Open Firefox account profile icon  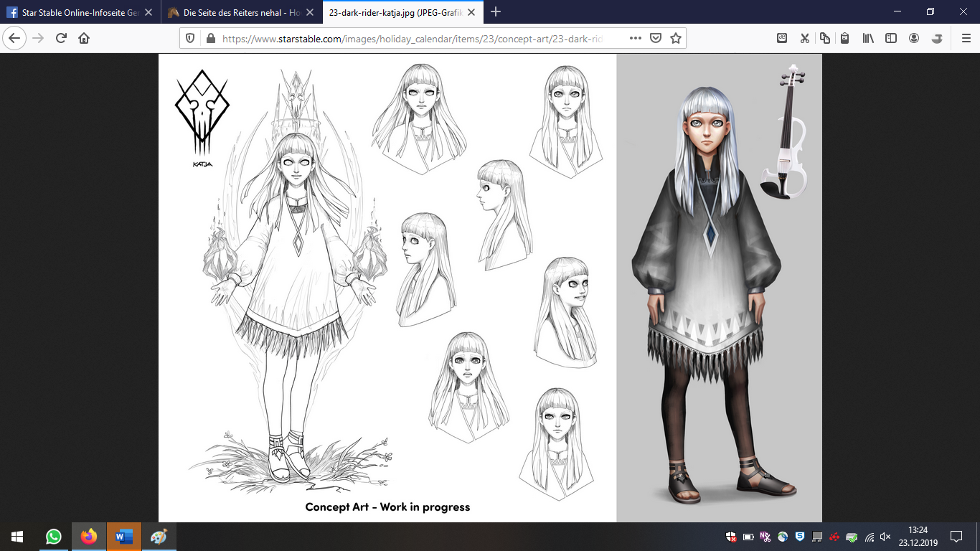[x=914, y=39]
